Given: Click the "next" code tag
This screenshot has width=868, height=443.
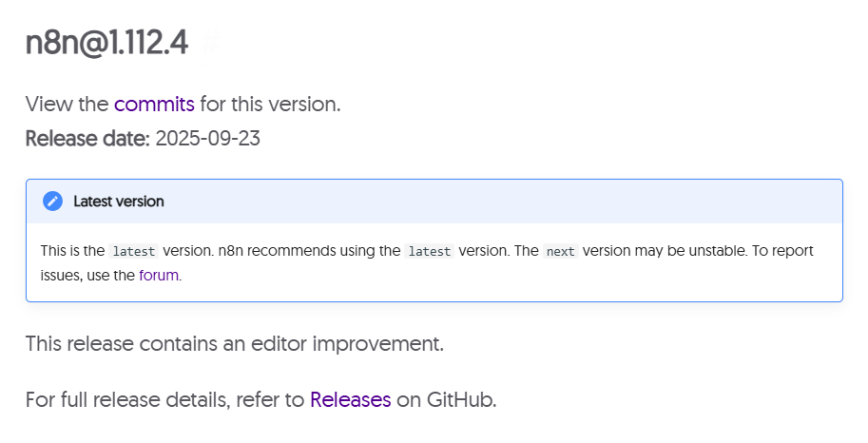Looking at the screenshot, I should 561,252.
